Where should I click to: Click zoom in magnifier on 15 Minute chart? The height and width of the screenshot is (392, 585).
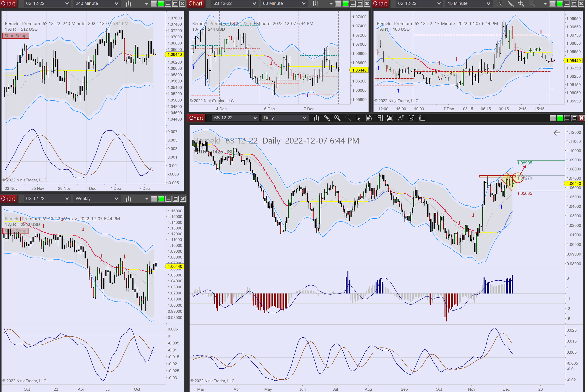521,4
